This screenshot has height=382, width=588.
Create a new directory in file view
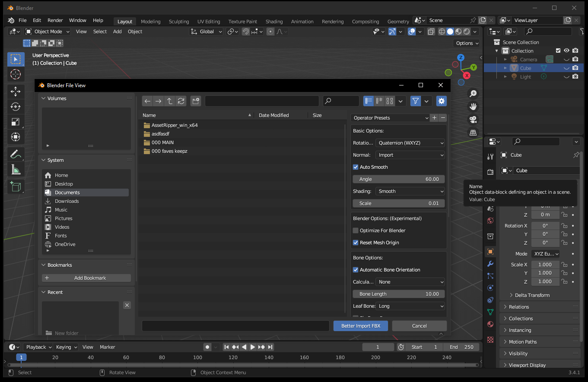[196, 101]
